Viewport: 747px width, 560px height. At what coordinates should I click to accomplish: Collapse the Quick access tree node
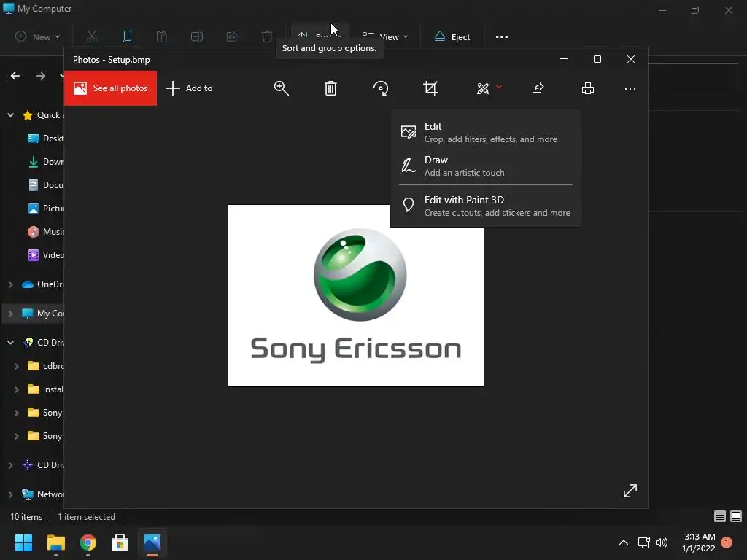pos(10,114)
